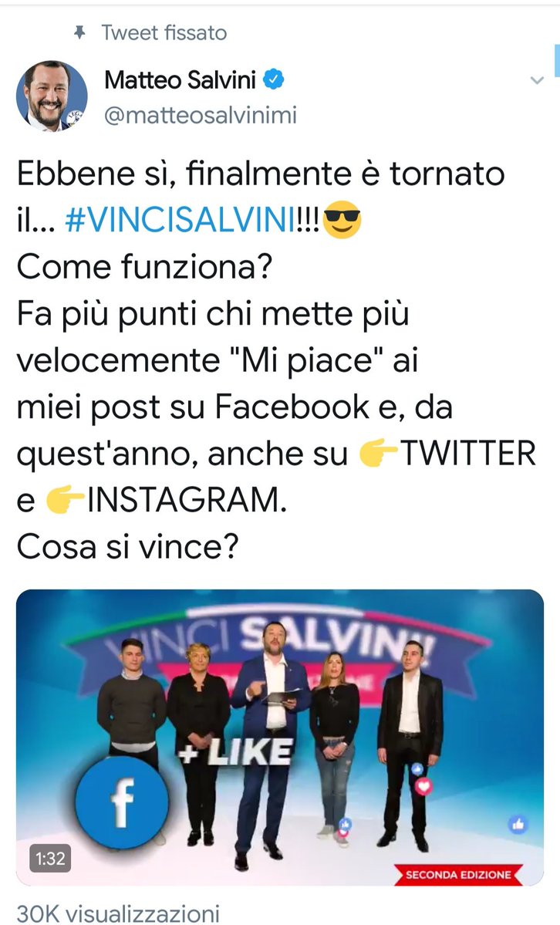Play the Vinci Salvini video

280,738
